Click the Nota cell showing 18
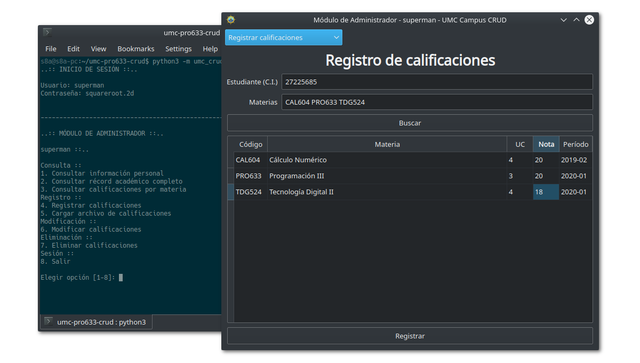 (x=546, y=192)
